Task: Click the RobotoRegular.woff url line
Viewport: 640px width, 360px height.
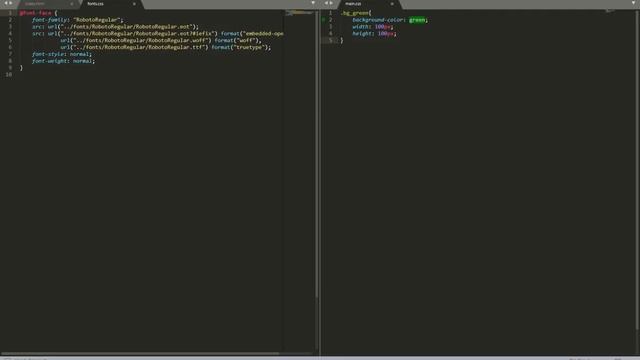Action: [x=161, y=40]
